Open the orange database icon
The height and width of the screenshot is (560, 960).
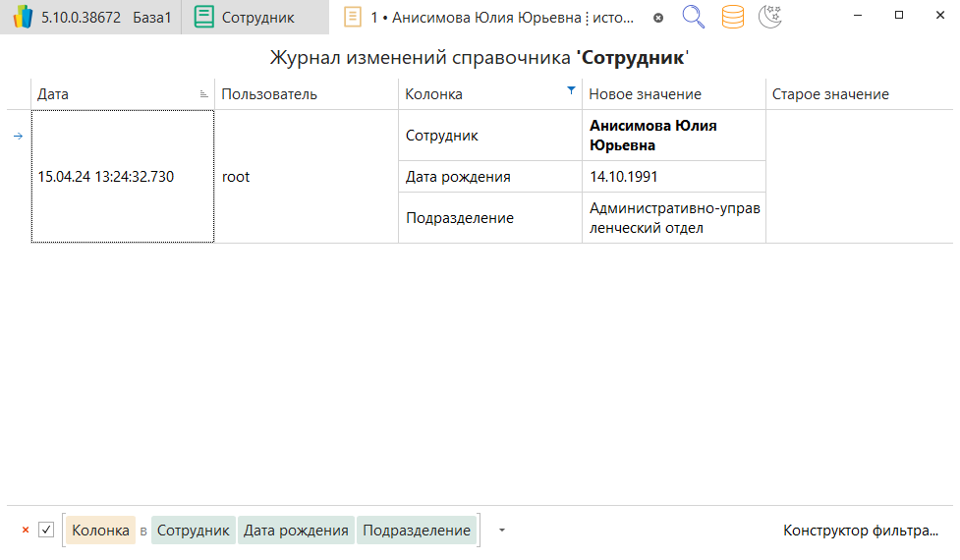coord(732,17)
